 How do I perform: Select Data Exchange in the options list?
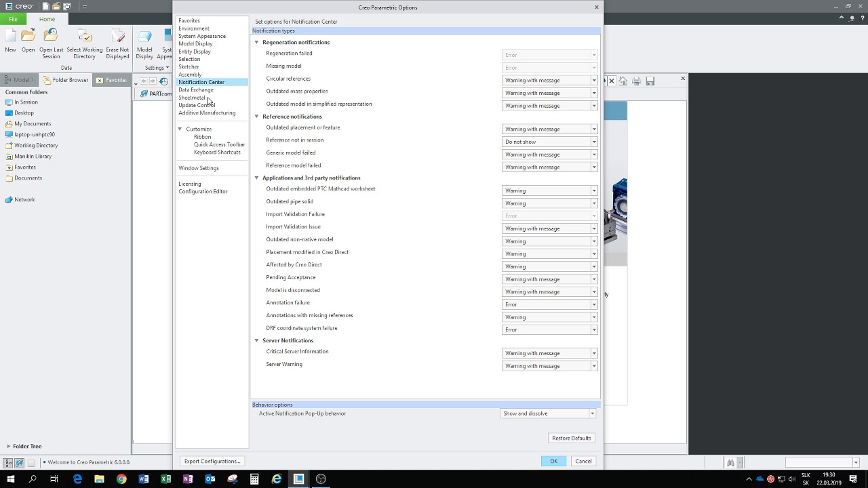tap(196, 89)
